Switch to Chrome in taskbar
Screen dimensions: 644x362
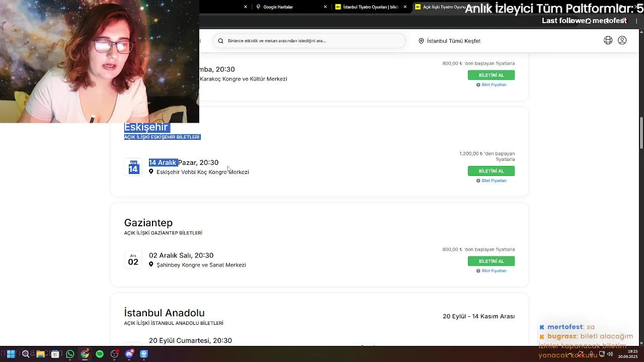click(85, 354)
